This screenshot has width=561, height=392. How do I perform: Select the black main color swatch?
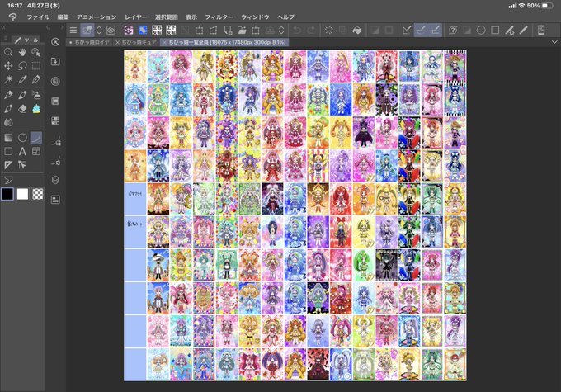coord(7,194)
